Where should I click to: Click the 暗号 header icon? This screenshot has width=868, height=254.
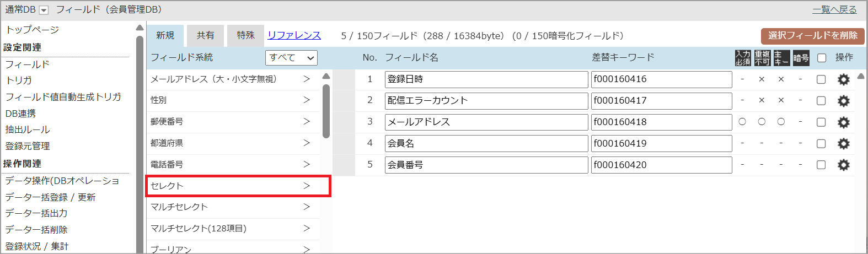click(x=801, y=58)
